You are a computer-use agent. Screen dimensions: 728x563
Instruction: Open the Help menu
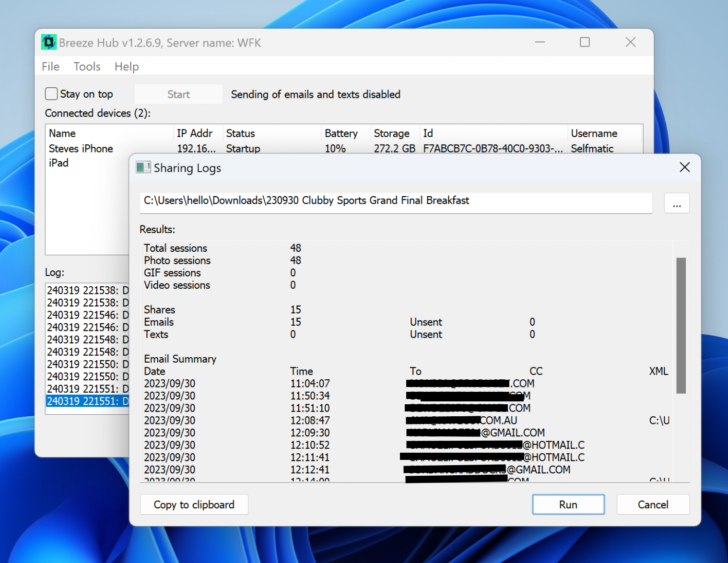click(x=127, y=67)
